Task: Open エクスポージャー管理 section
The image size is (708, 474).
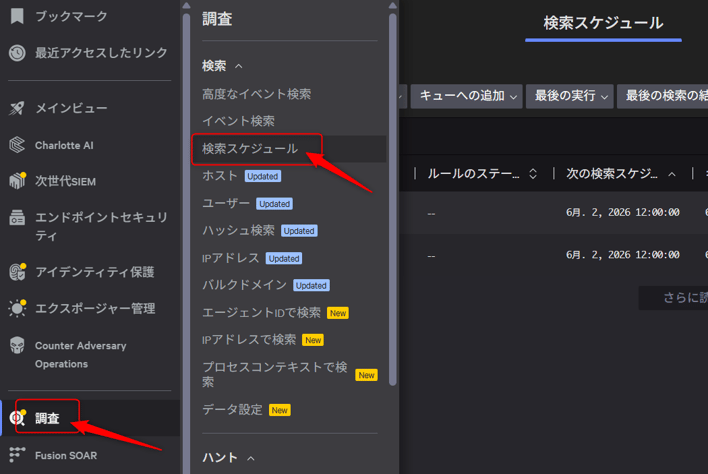Action: (95, 309)
